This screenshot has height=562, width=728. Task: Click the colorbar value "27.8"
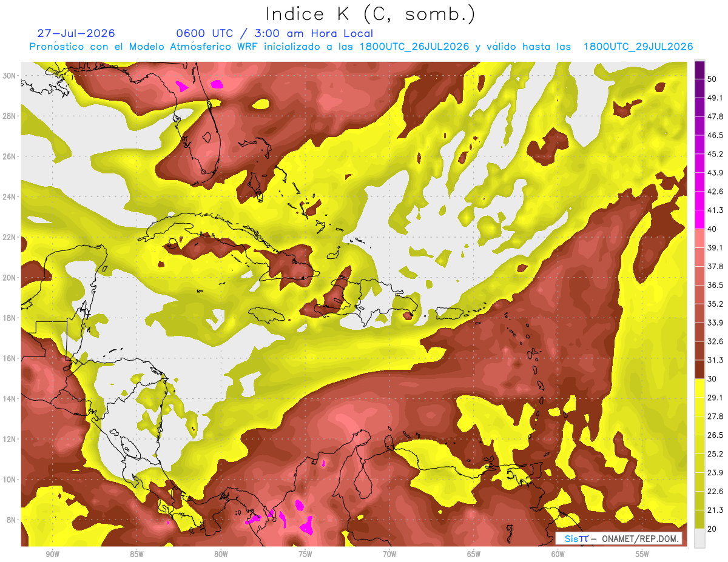point(715,416)
